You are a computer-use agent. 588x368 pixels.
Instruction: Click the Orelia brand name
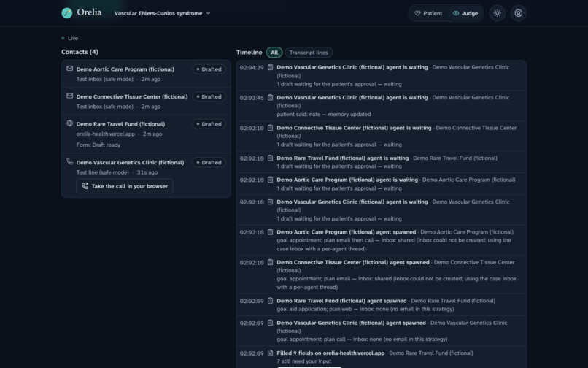coord(89,12)
